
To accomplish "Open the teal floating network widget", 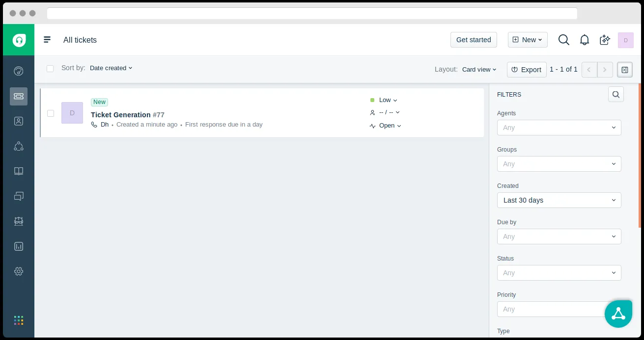I will click(618, 314).
